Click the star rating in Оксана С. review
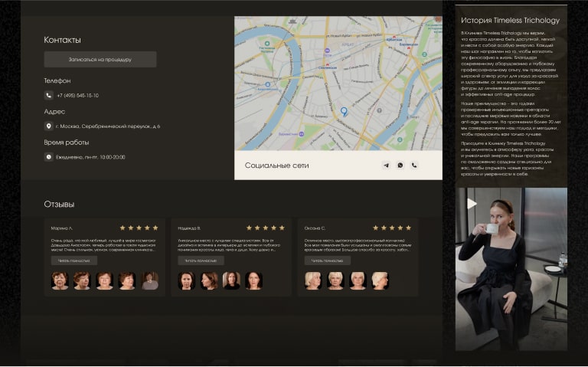Viewport: 588px width, 367px height. [x=392, y=228]
